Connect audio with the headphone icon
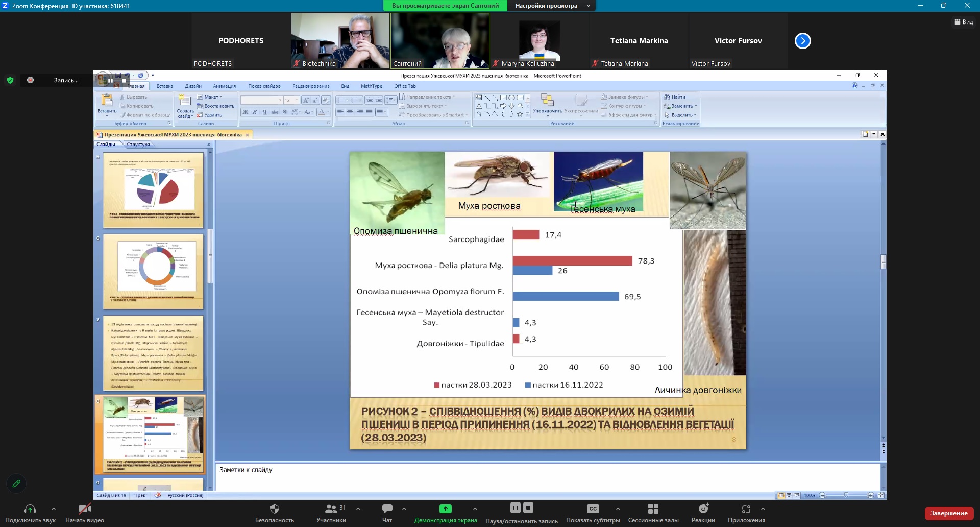This screenshot has height=527, width=980. 30,509
